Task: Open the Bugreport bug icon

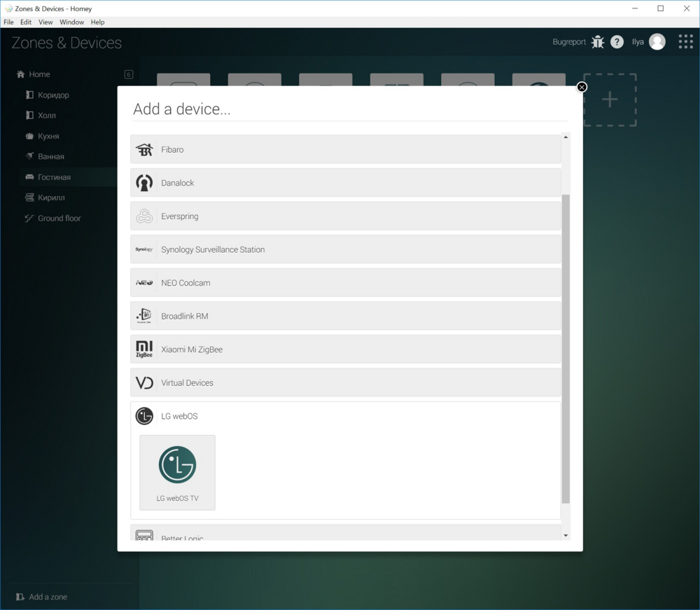Action: [597, 42]
